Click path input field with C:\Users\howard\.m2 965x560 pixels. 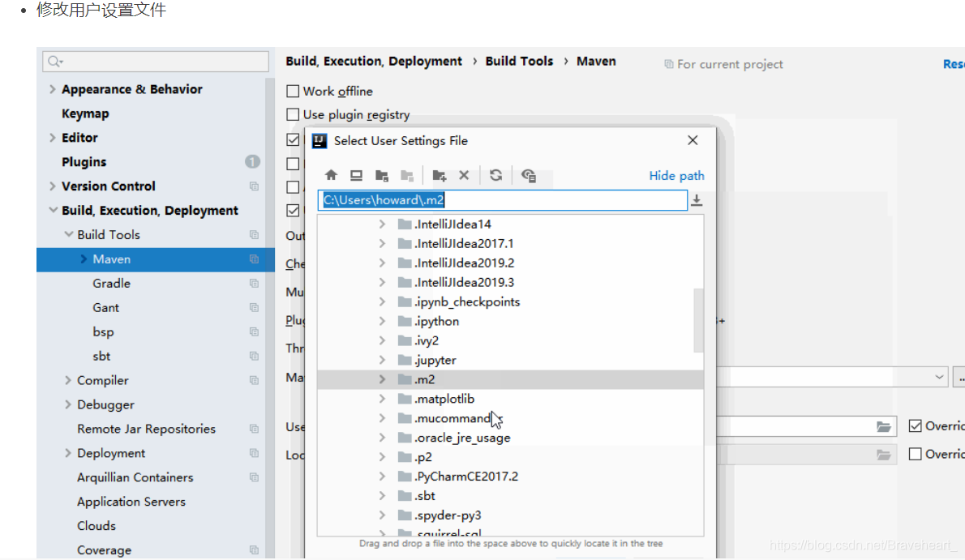click(502, 200)
